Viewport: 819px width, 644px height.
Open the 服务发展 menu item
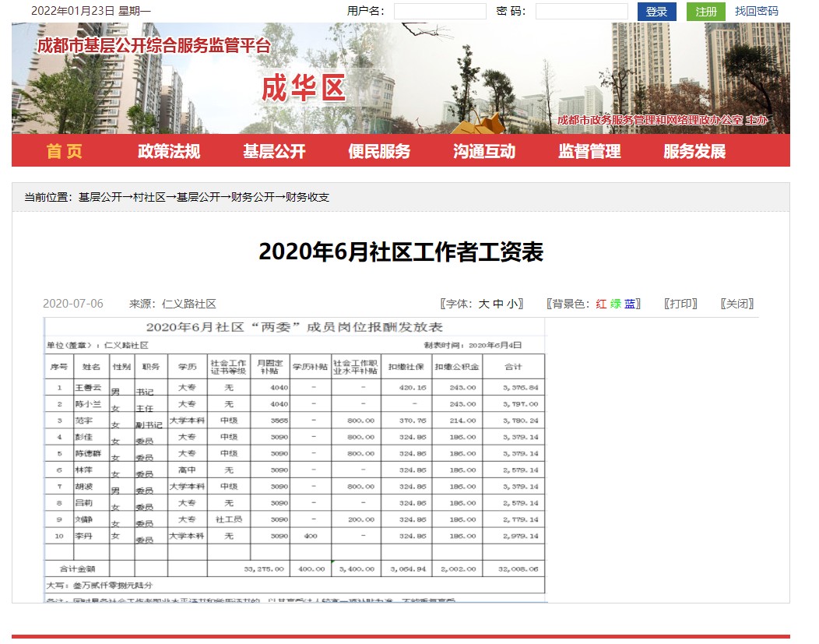point(694,151)
